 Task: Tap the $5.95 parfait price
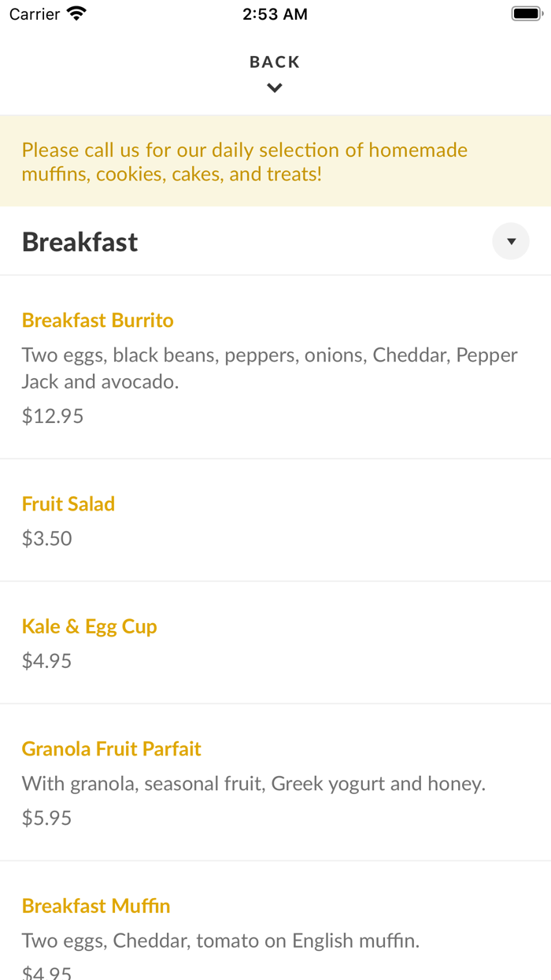[x=47, y=819]
